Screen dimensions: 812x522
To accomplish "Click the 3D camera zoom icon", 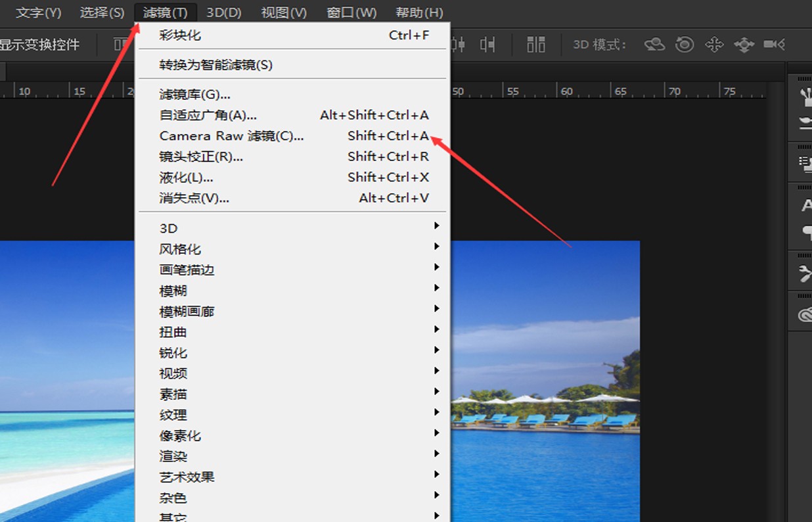I will (x=774, y=44).
